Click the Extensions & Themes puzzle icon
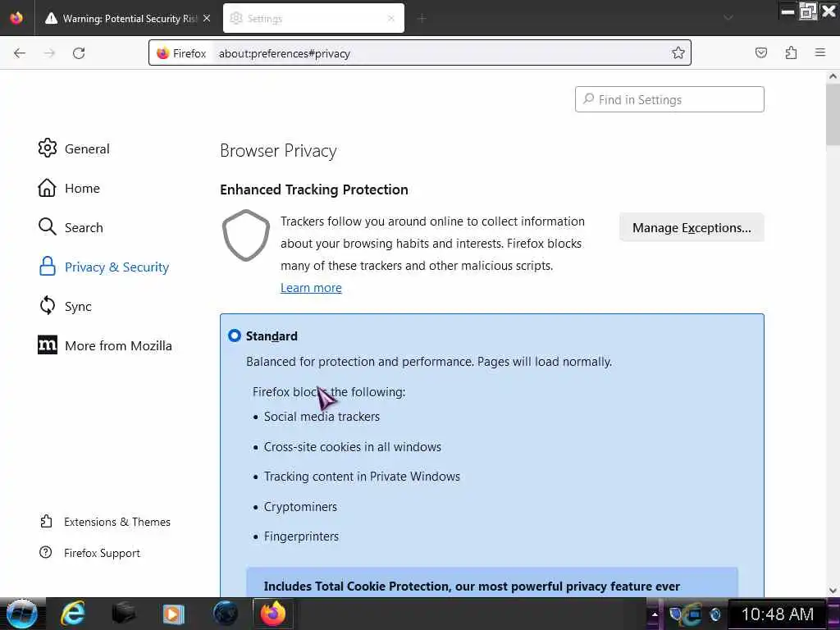 pos(46,521)
